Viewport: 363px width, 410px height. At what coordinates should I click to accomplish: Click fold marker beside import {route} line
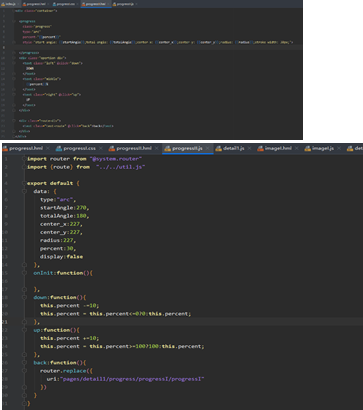(24, 167)
